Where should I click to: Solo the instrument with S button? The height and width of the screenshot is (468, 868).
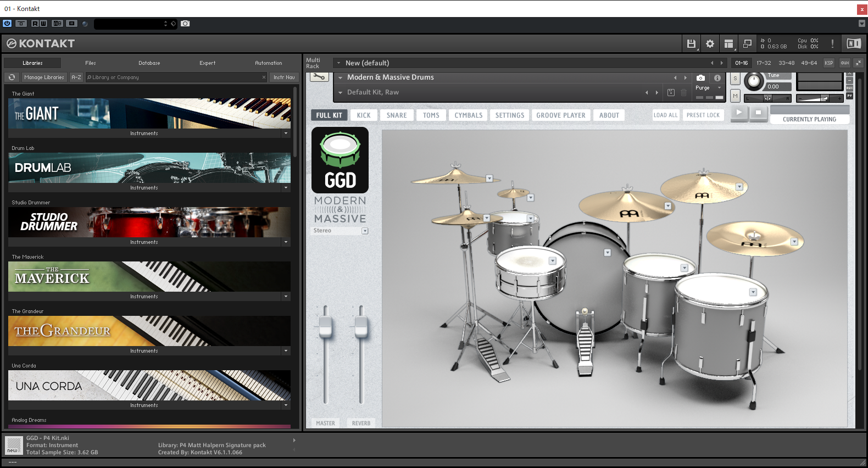click(x=735, y=79)
